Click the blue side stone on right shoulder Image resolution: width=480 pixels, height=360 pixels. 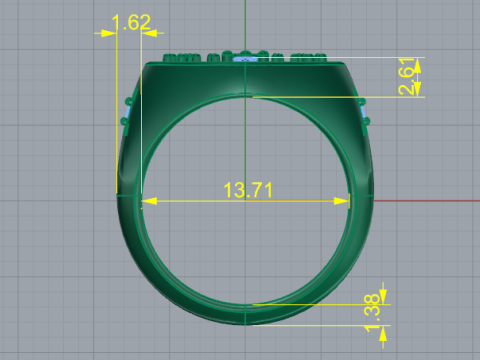[363, 112]
